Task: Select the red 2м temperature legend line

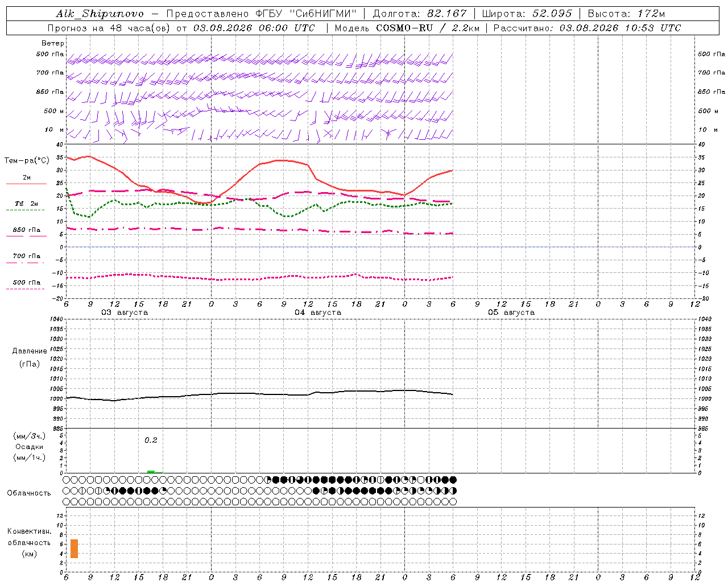Action: (26, 184)
